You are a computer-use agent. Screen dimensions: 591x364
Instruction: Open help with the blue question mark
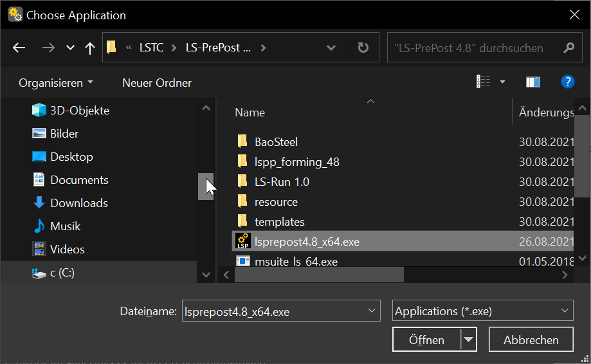(568, 82)
